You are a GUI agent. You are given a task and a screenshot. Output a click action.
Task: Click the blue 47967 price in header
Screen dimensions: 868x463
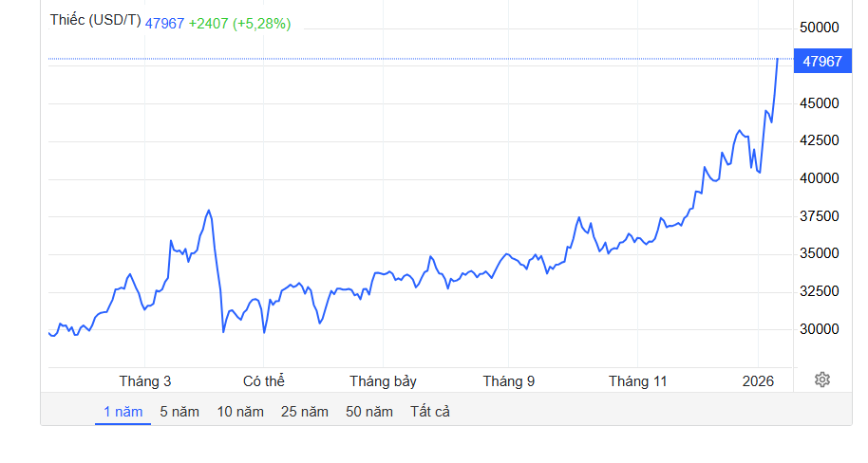(164, 23)
